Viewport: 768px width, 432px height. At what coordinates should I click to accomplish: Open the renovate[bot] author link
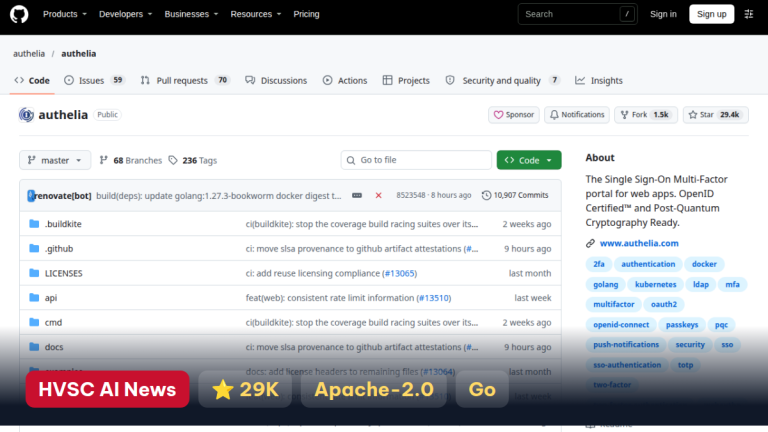63,195
